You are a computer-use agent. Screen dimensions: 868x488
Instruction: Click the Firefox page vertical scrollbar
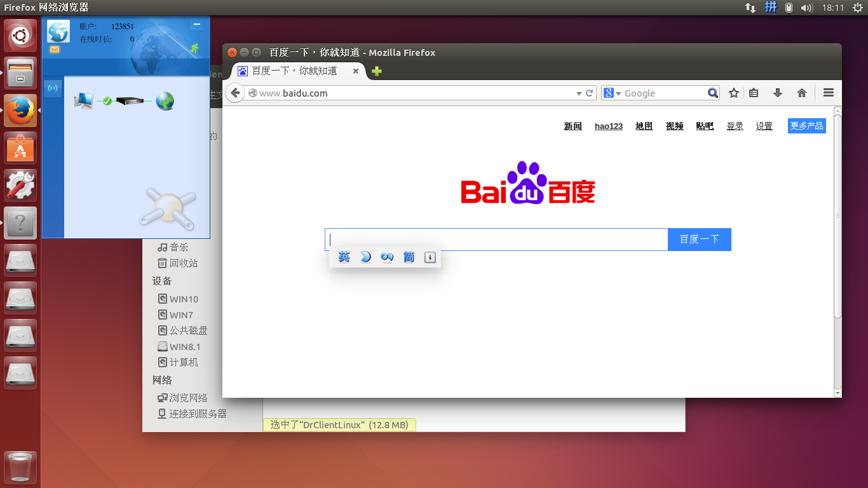point(837,216)
